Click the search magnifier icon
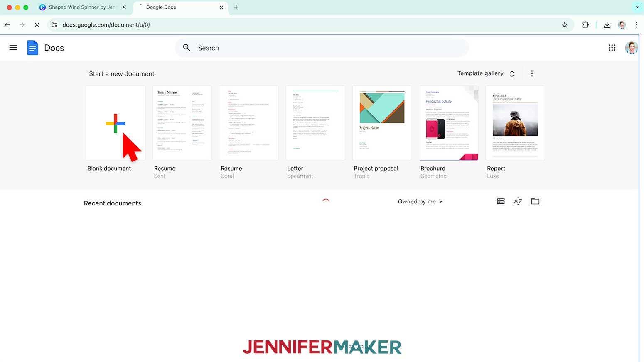The width and height of the screenshot is (644, 362). (x=187, y=48)
